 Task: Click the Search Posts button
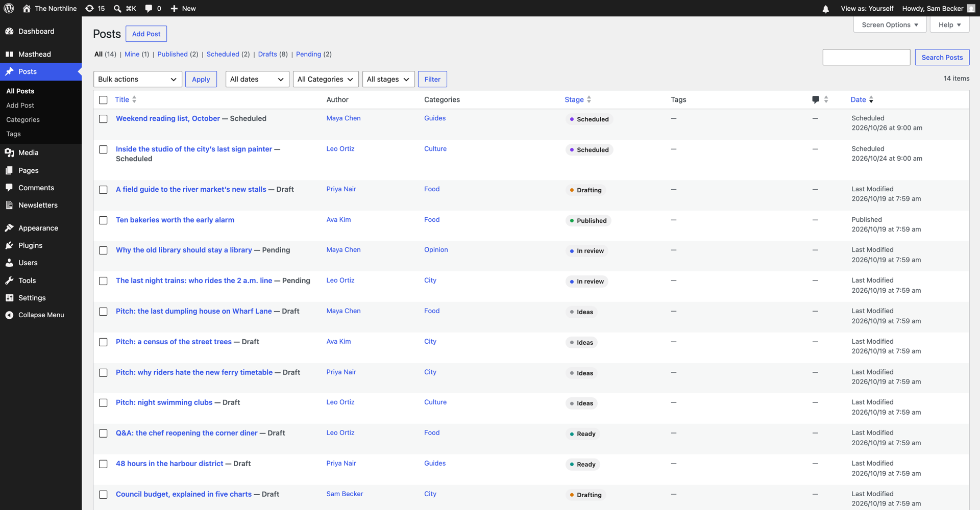(942, 57)
